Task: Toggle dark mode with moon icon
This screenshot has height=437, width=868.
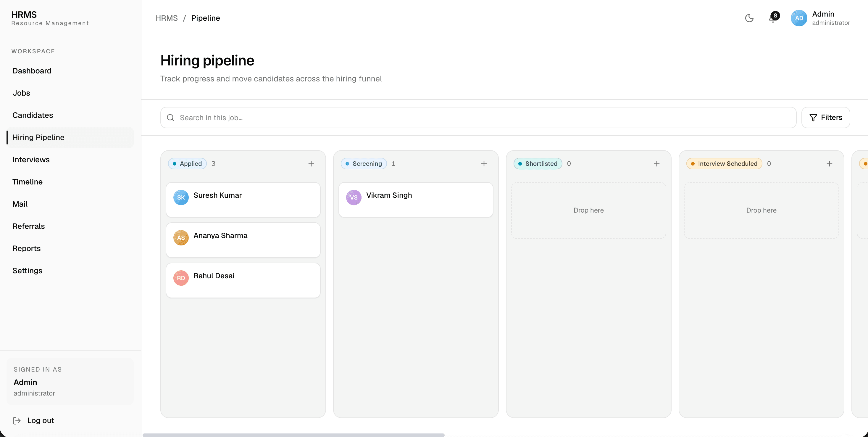Action: pyautogui.click(x=749, y=18)
